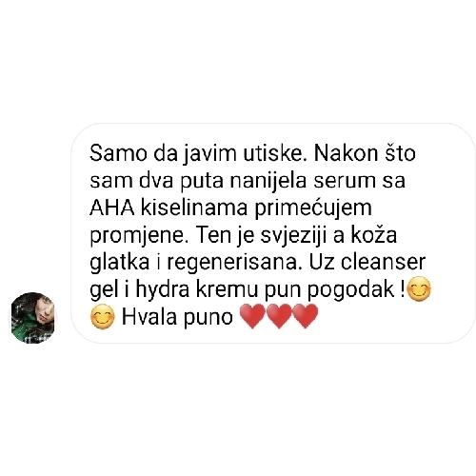This screenshot has height=476, width=476.
Task: Click the word 'svjeziji' in the message
Action: (x=293, y=236)
